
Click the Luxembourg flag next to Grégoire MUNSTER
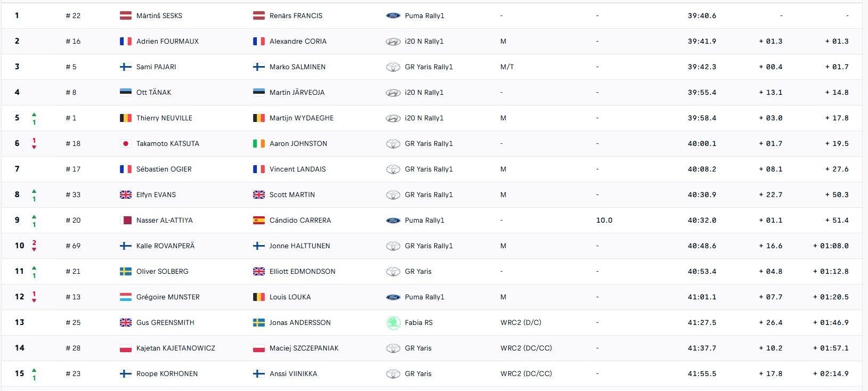tap(126, 297)
